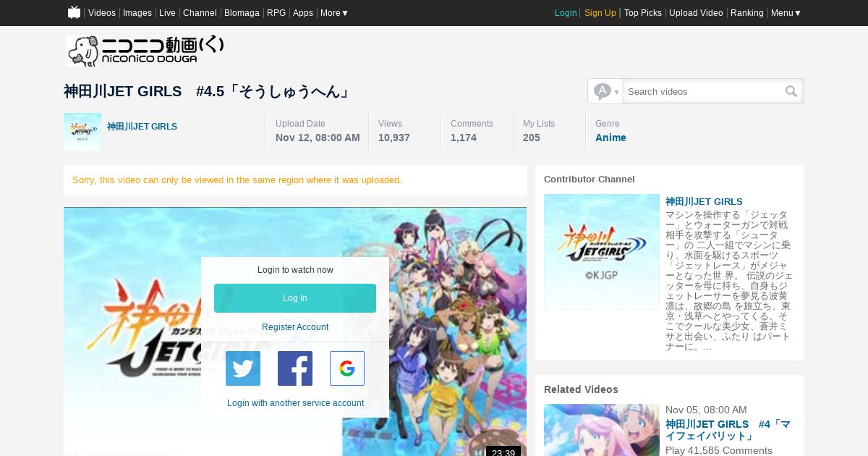The height and width of the screenshot is (456, 868).
Task: Click the Comments count 1,174
Action: tap(464, 138)
